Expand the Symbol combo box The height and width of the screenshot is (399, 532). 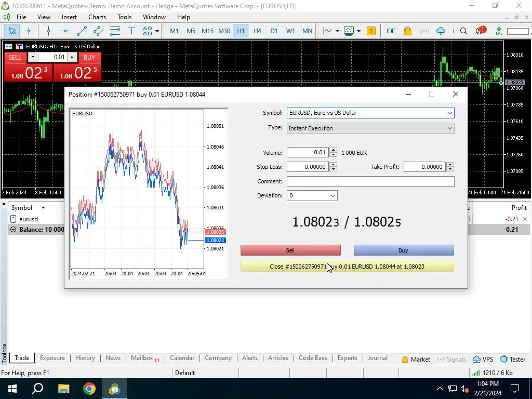(x=449, y=113)
